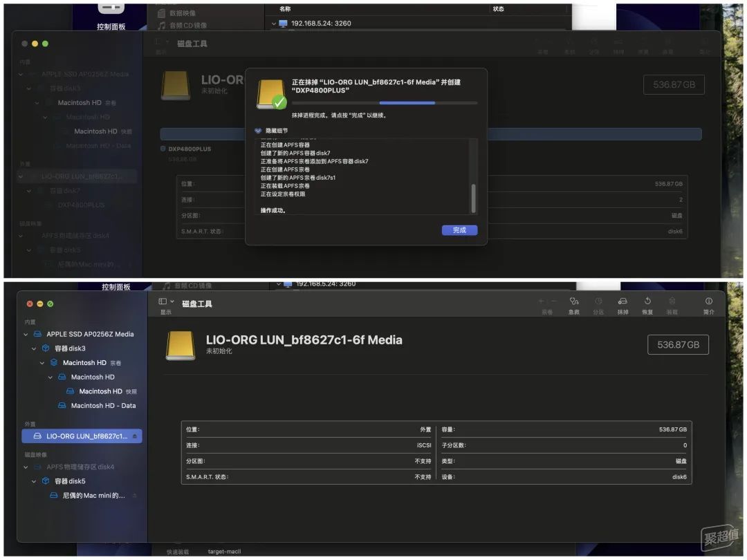This screenshot has width=747, height=560.
Task: Click the 完成 button in erase dialog
Action: coord(459,230)
